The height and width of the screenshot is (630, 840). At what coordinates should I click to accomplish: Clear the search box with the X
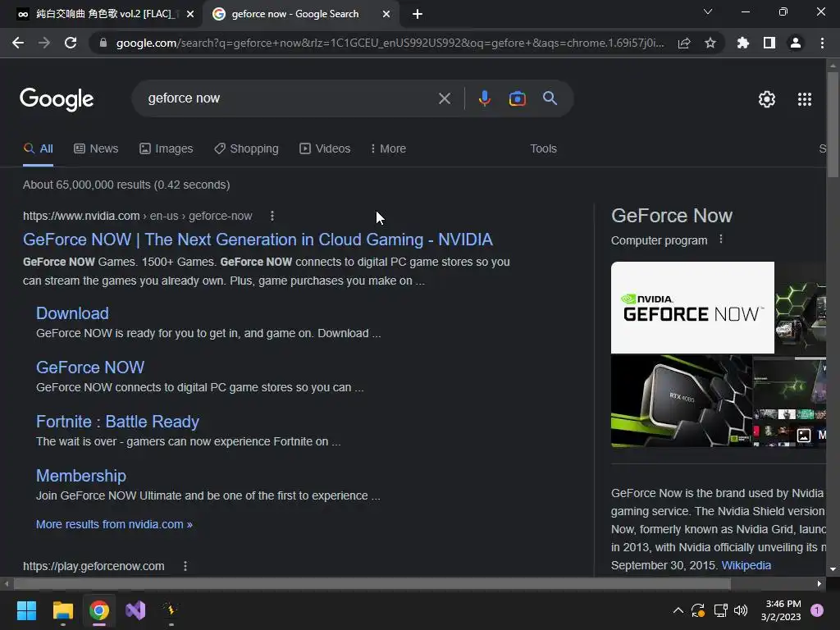coord(444,98)
